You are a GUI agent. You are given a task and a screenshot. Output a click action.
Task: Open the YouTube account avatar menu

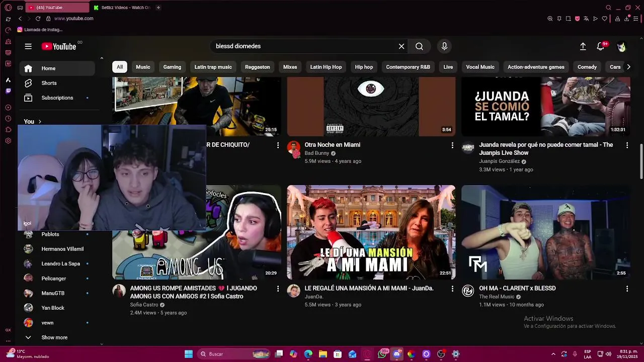622,46
